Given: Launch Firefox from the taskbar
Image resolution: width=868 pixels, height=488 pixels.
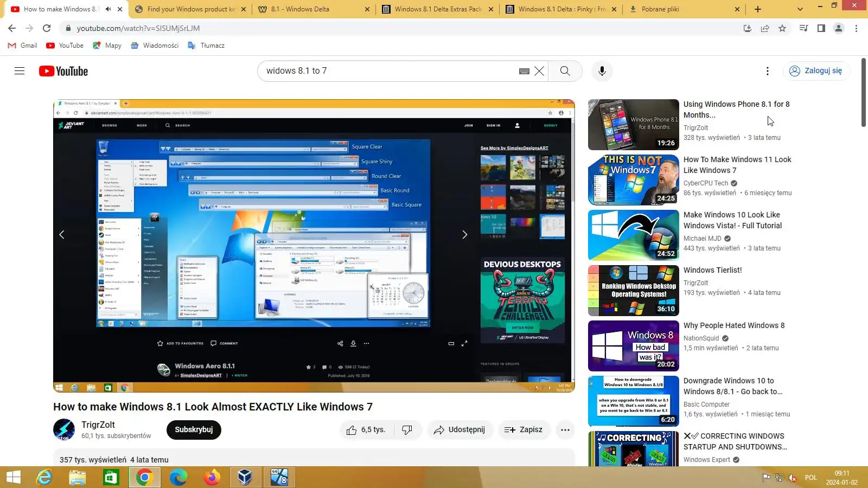Looking at the screenshot, I should point(212,477).
